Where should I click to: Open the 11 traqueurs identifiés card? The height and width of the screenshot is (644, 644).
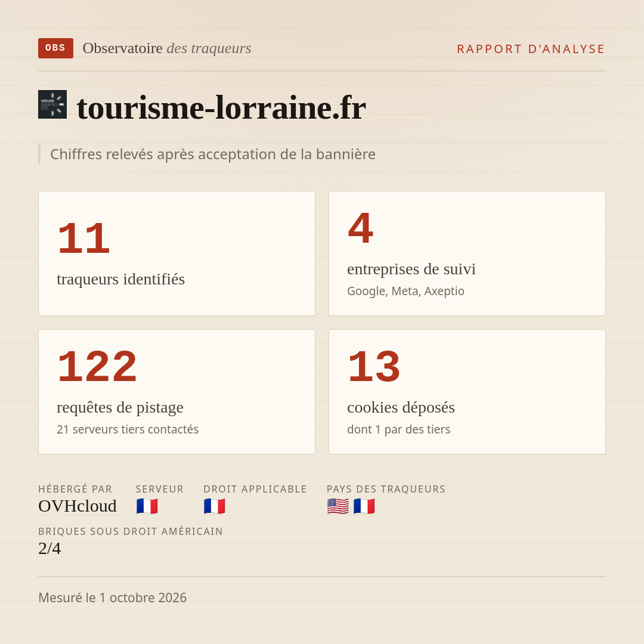(x=177, y=253)
